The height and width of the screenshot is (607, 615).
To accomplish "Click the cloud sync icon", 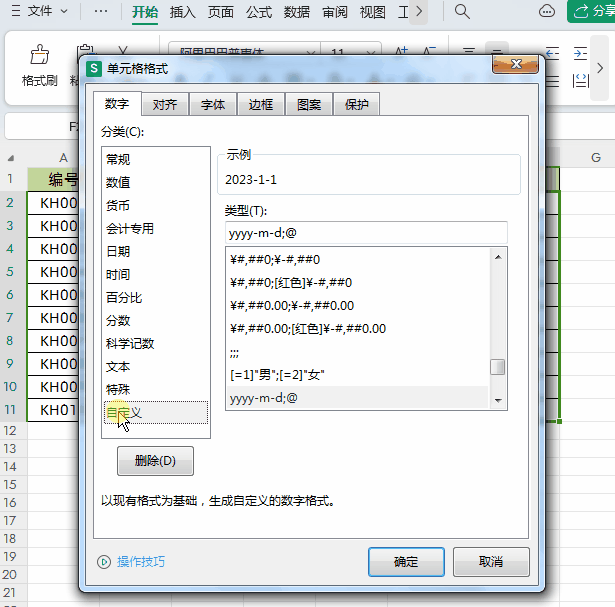I will [546, 11].
